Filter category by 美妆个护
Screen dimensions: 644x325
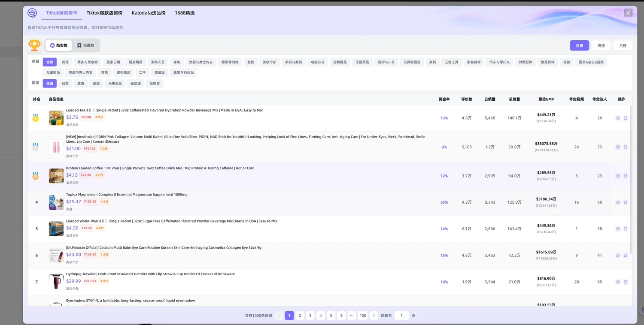point(270,62)
